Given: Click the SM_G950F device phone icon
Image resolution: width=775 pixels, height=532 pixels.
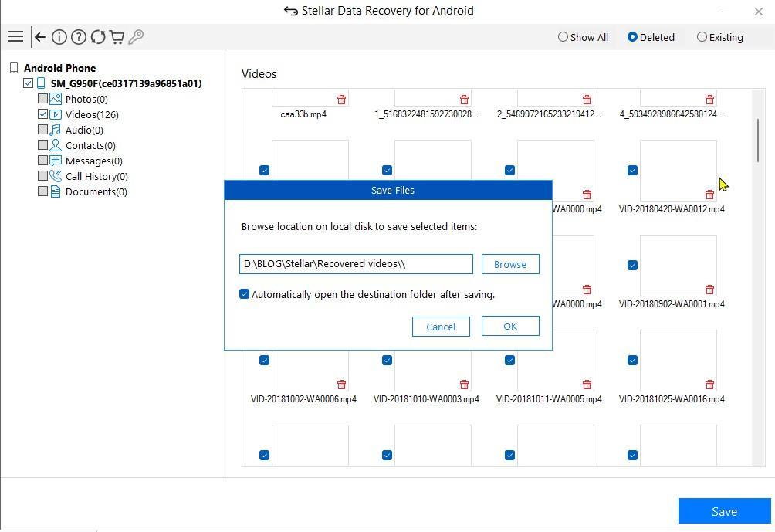Looking at the screenshot, I should [x=42, y=83].
